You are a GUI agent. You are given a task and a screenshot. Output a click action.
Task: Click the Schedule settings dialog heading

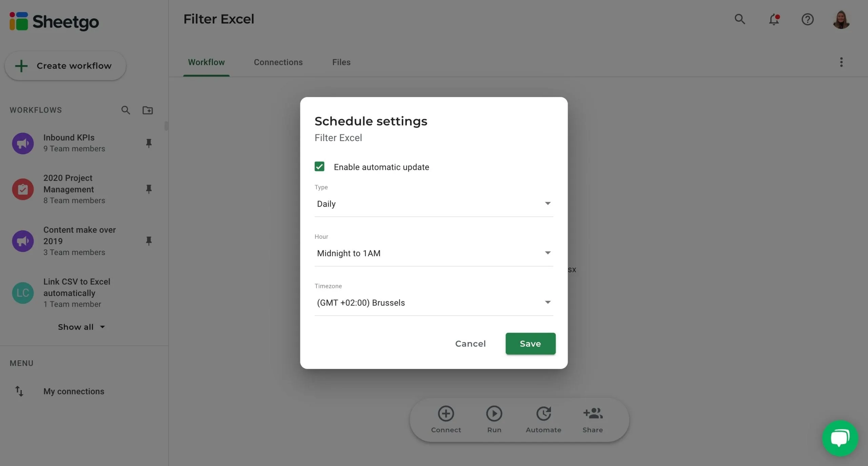[x=371, y=121]
